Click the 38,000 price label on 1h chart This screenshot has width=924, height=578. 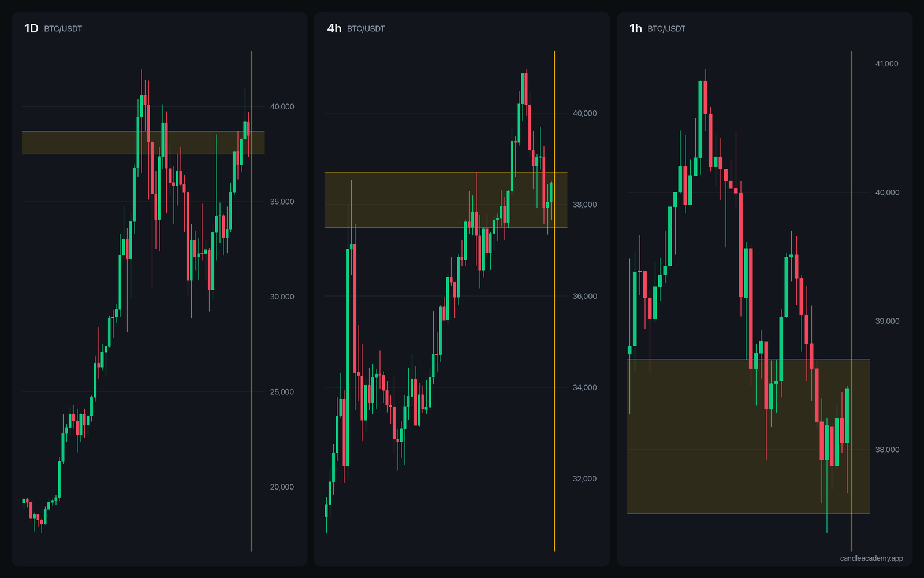tap(886, 450)
